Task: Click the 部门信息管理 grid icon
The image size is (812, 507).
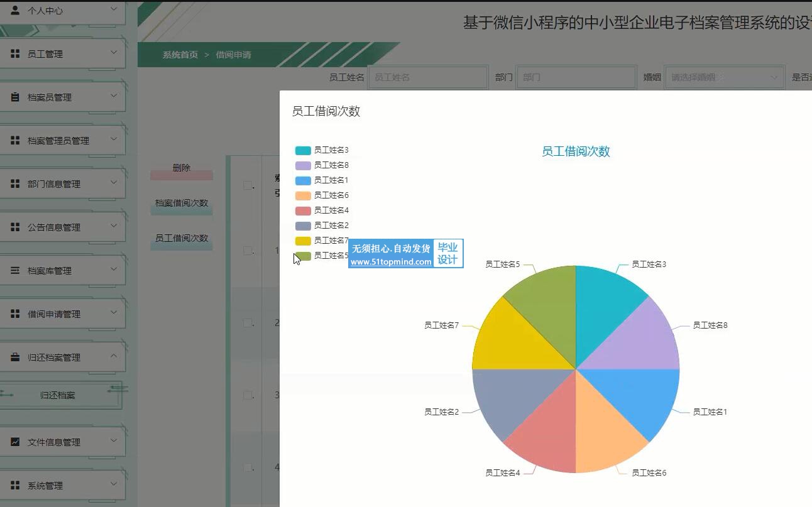Action: tap(15, 184)
